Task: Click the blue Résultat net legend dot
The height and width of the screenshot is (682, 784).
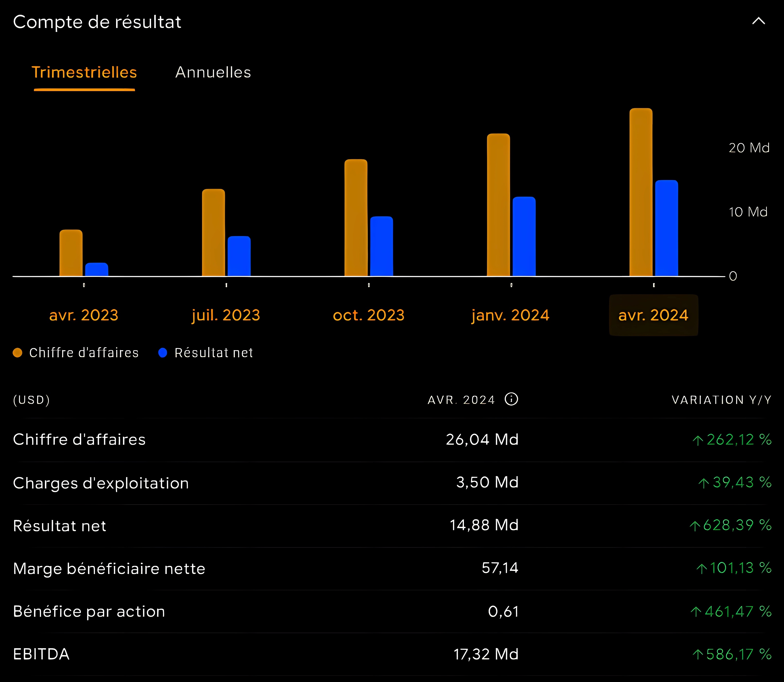Action: pyautogui.click(x=163, y=352)
